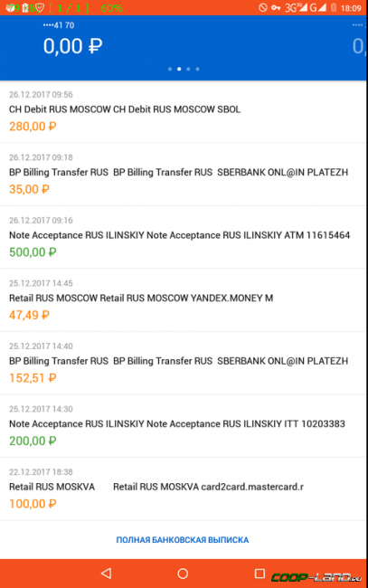Tap the VPN key status icon
Viewport: 368px width, 588px height.
[276, 7]
